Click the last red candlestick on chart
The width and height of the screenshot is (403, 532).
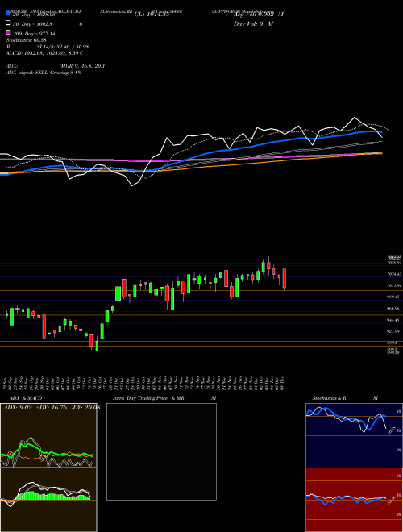pyautogui.click(x=285, y=278)
